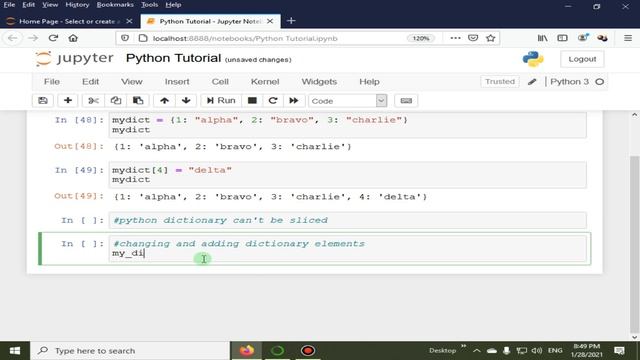Reload the current page
The image size is (640, 360).
pyautogui.click(x=53, y=38)
